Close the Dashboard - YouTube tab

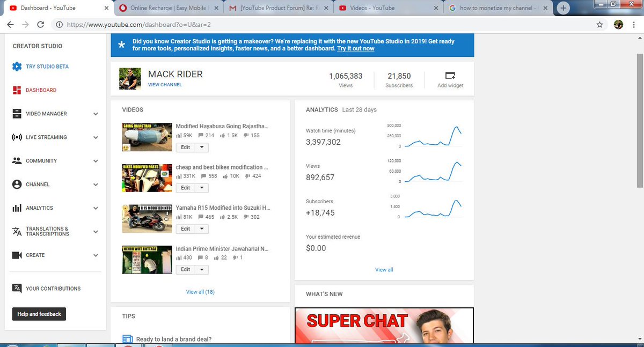pyautogui.click(x=107, y=8)
